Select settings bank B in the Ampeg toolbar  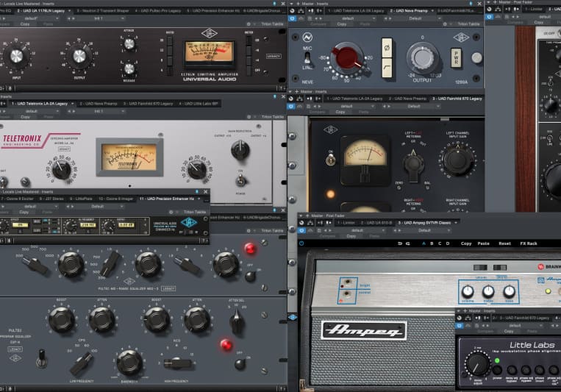point(432,243)
